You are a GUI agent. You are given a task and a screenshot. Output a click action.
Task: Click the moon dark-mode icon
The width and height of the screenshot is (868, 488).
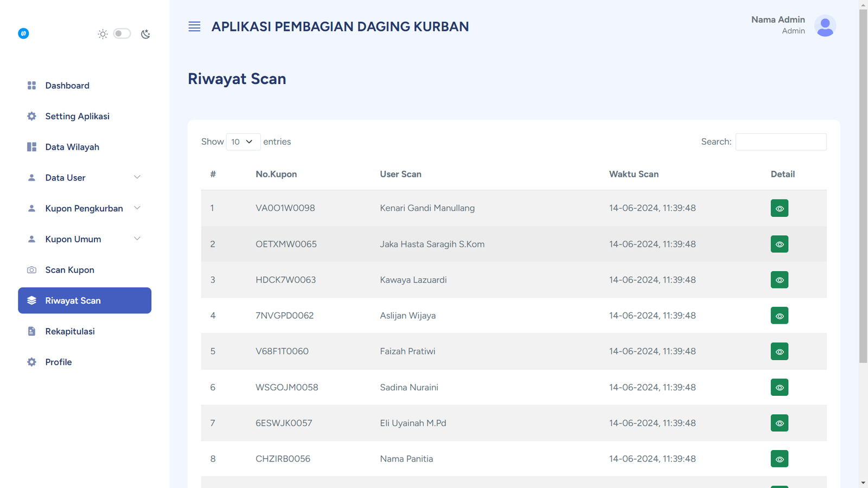coord(145,34)
